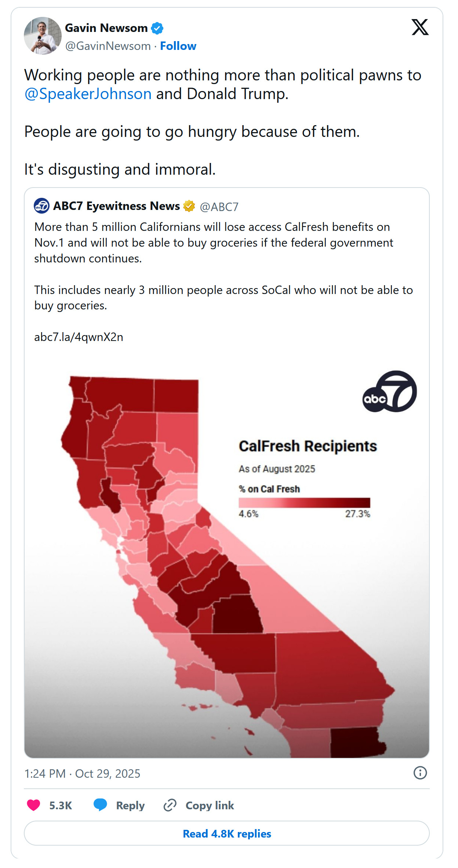Open the ABC7 Eyewitness News display name
458x868 pixels.
[x=116, y=206]
